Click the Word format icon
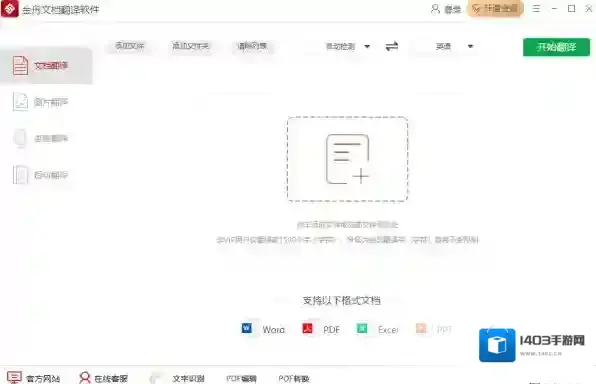The width and height of the screenshot is (596, 384). (247, 328)
